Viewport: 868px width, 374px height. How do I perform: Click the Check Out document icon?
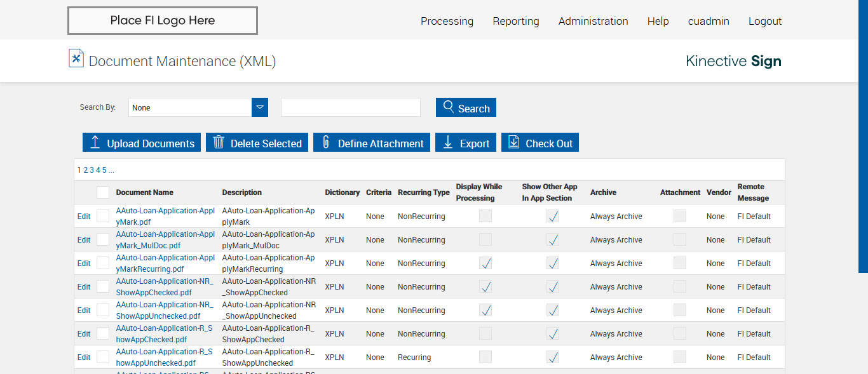pos(514,142)
